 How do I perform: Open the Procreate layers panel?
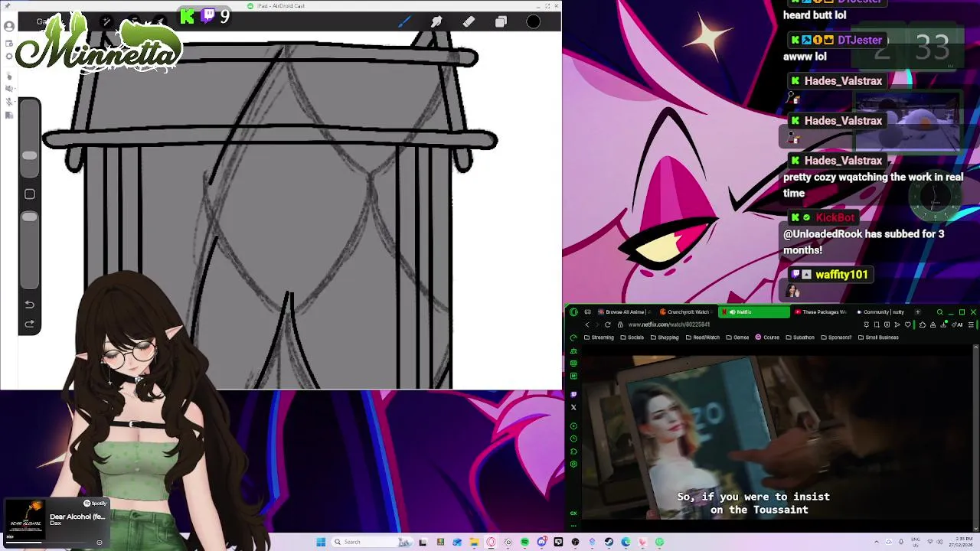501,21
